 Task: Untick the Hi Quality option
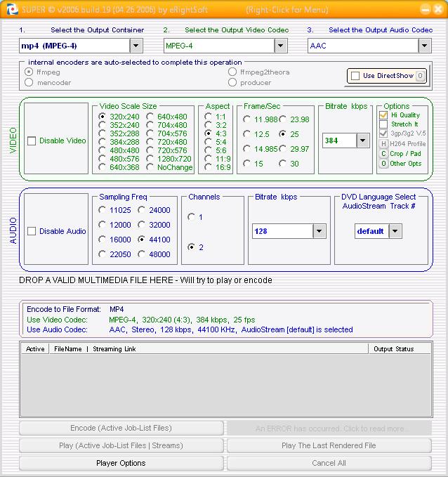(x=383, y=115)
